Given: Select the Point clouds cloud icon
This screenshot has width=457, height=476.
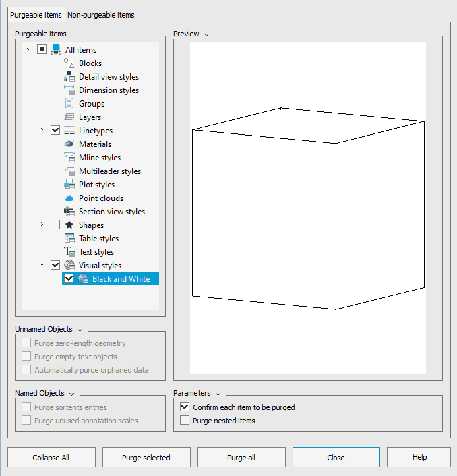Looking at the screenshot, I should tap(69, 198).
